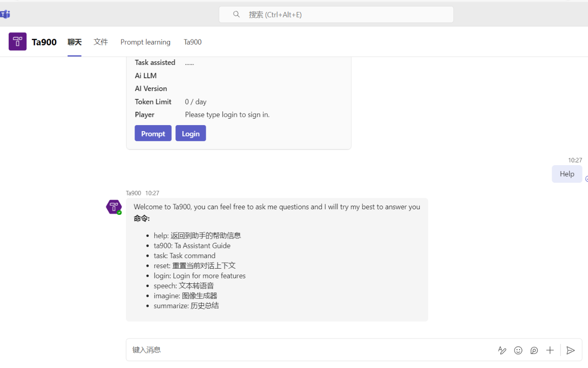Switch to the 文件 tab
The width and height of the screenshot is (588, 368).
[101, 42]
